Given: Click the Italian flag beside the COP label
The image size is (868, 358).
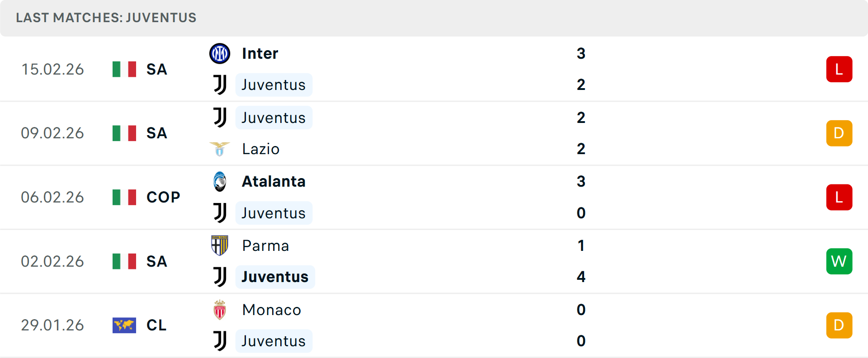Looking at the screenshot, I should pyautogui.click(x=124, y=197).
